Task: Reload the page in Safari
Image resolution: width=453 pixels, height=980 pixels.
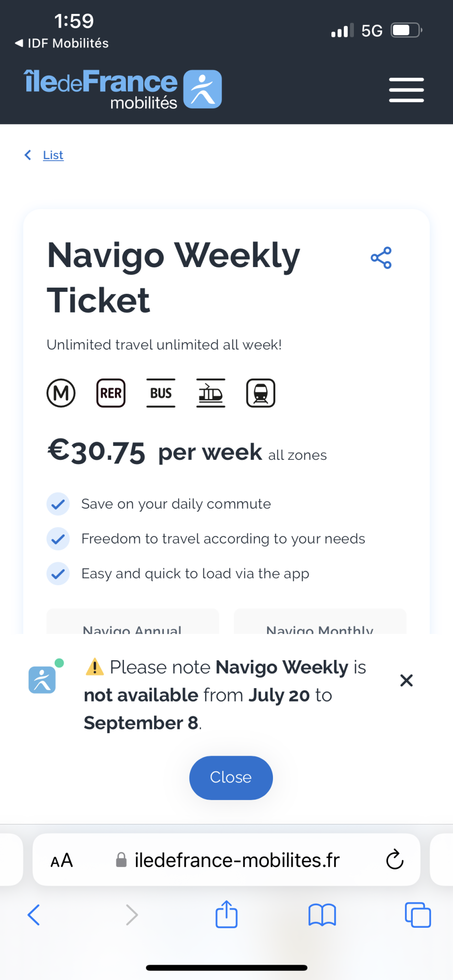Action: (x=395, y=859)
